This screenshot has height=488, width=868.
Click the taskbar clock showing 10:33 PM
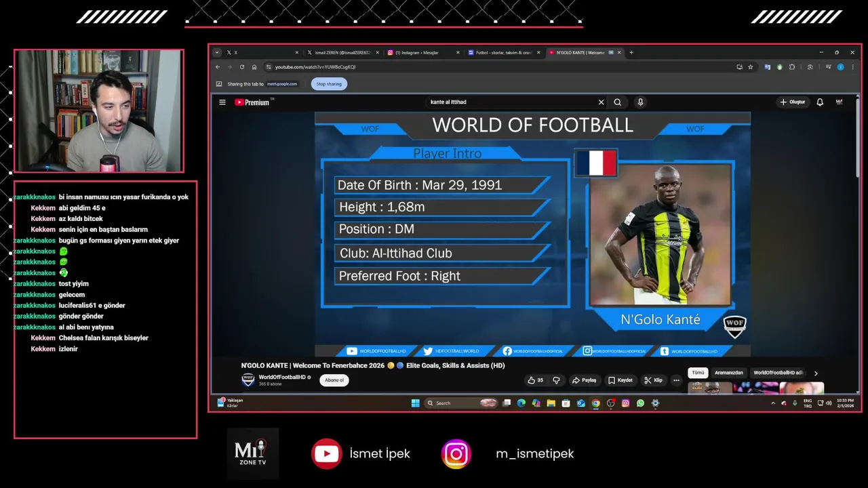point(845,403)
